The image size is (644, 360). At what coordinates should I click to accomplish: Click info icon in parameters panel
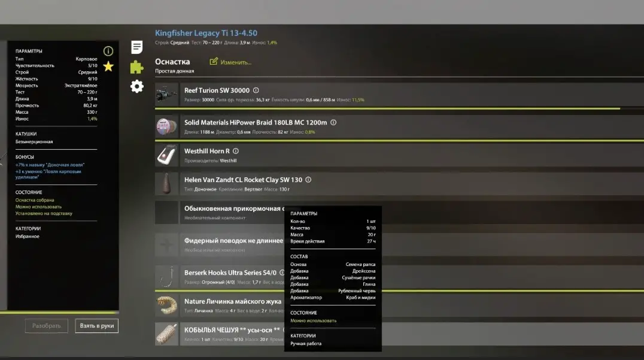tap(108, 51)
